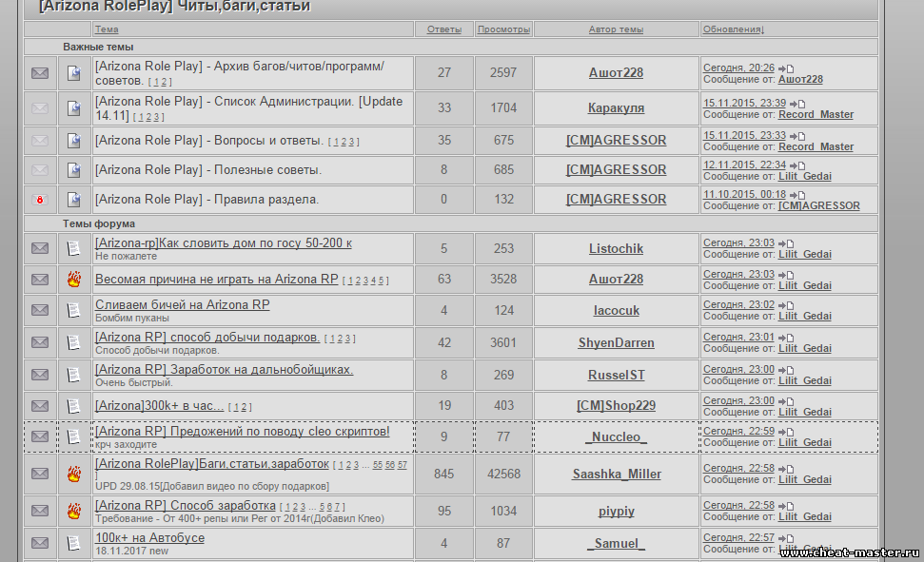This screenshot has width=924, height=562.
Task: Sort by the "Просмотры" column header
Action: coord(503,29)
